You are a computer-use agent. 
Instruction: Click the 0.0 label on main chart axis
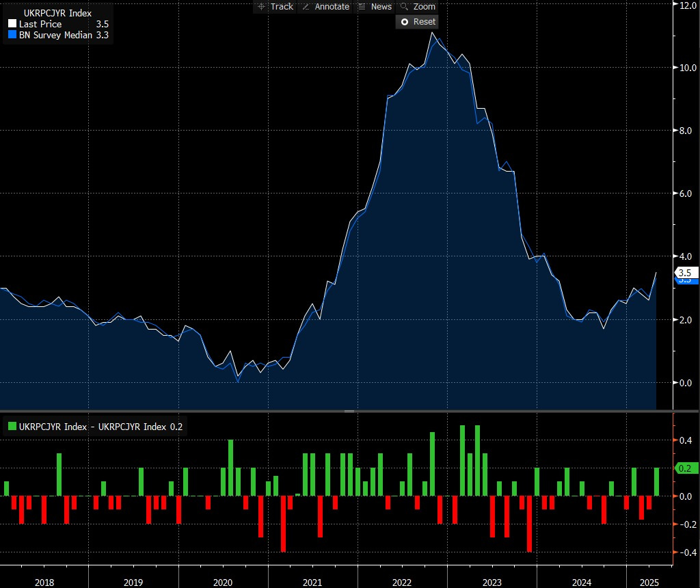click(x=686, y=383)
